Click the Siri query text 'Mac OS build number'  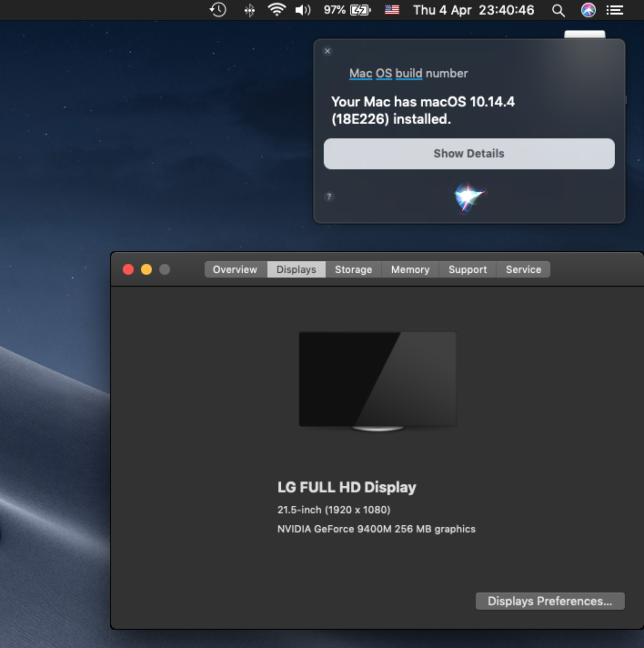tap(408, 73)
